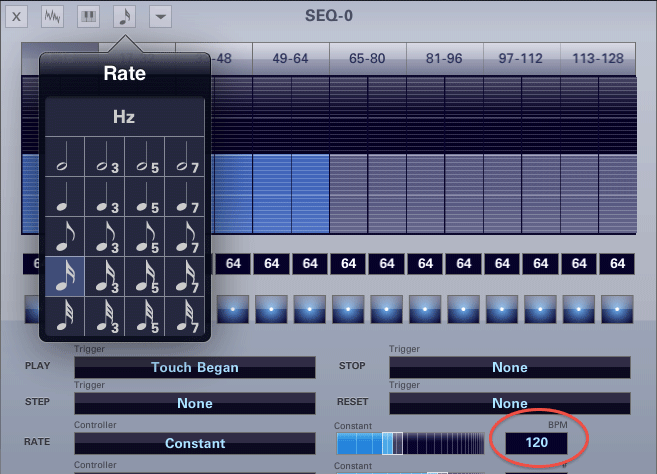Switch to steps 65-80 tab
657x474 pixels.
[x=367, y=59]
